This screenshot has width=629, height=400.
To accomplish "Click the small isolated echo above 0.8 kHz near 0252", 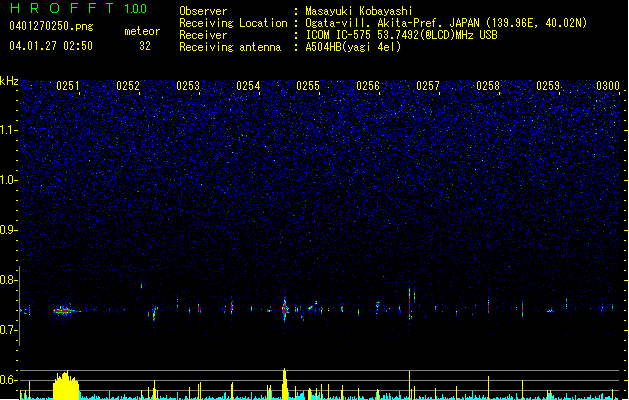I will pos(141,286).
